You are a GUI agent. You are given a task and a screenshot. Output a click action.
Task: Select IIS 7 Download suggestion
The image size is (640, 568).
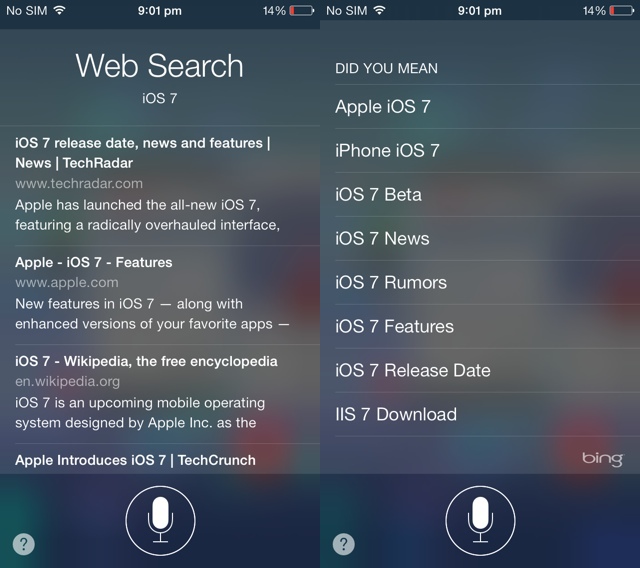click(487, 414)
